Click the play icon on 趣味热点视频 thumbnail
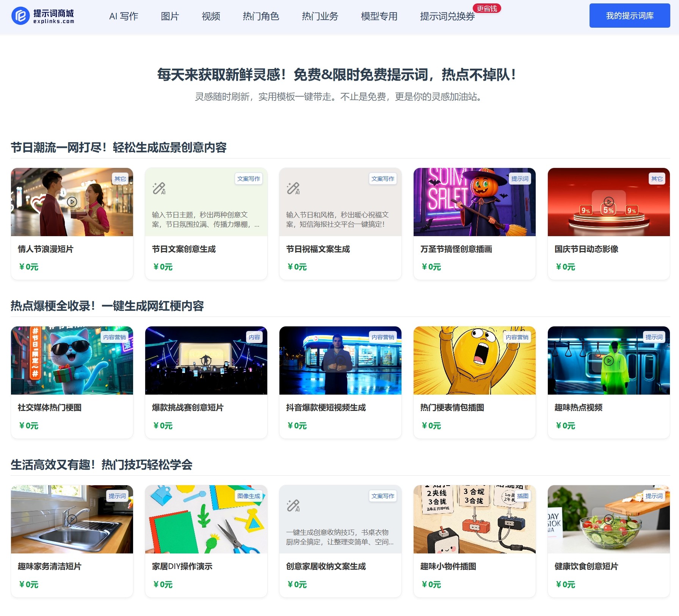Screen dimensions: 679x616 coord(608,361)
